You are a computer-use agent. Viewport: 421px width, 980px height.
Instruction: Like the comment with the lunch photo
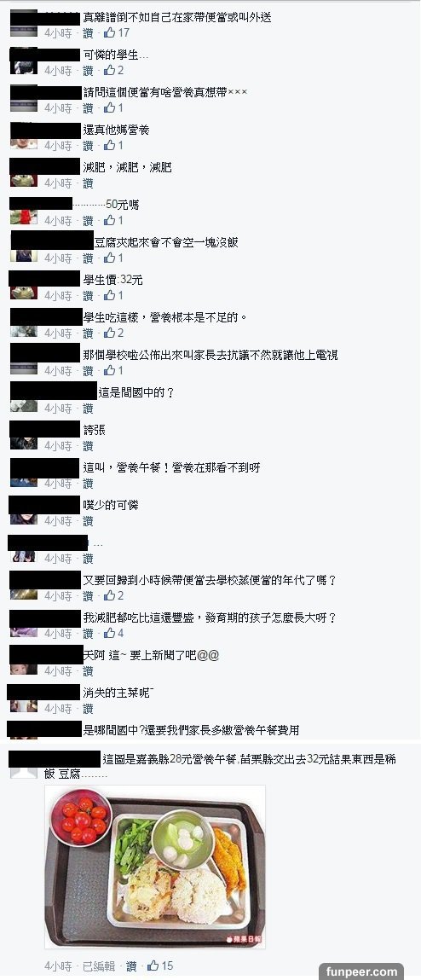click(132, 966)
